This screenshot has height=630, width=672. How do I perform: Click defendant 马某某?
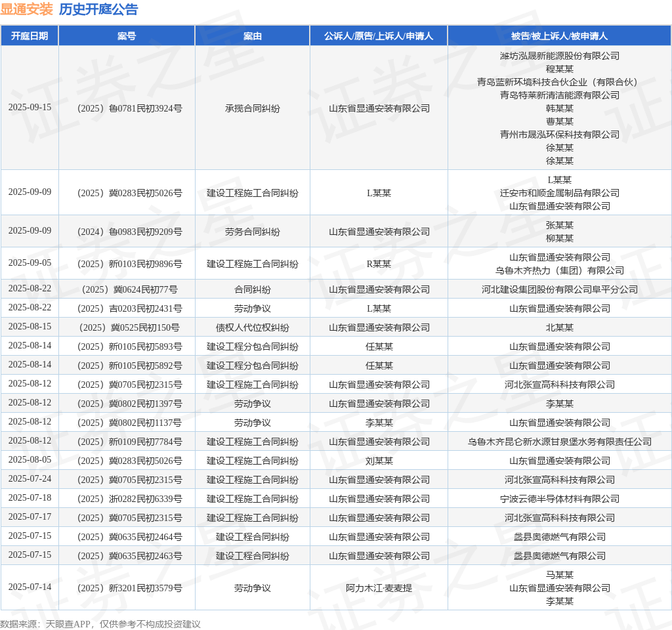coord(559,575)
